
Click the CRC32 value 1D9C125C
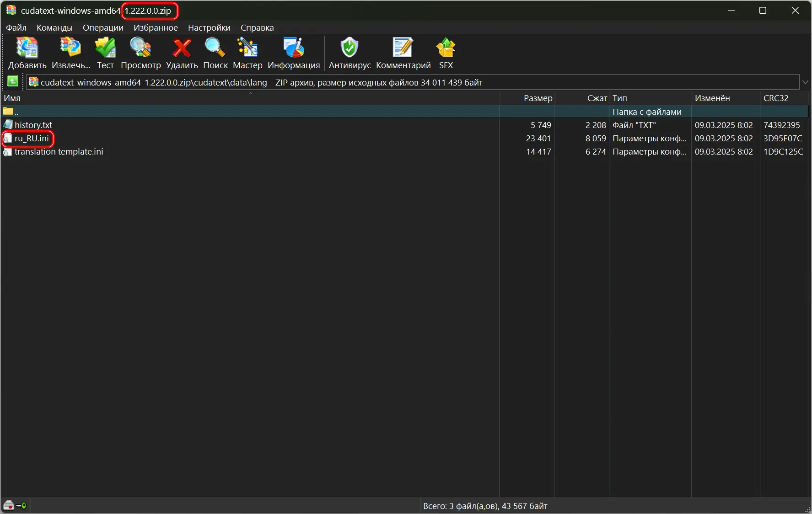point(783,151)
